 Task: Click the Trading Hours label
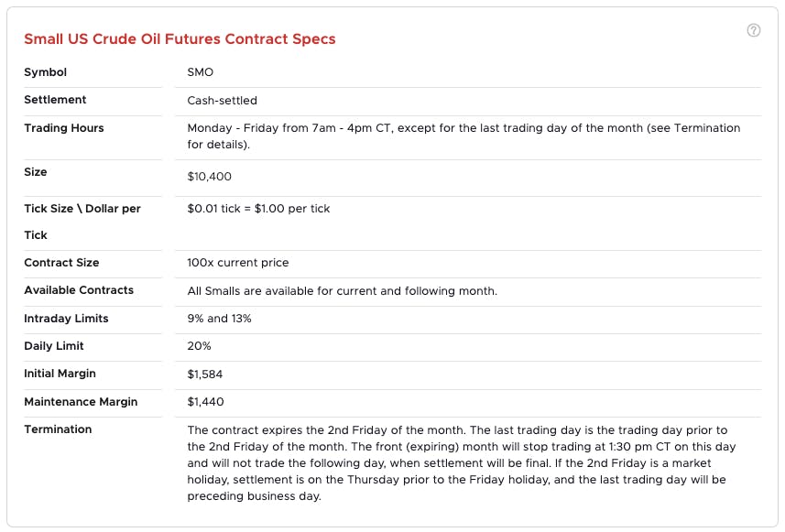pos(64,128)
